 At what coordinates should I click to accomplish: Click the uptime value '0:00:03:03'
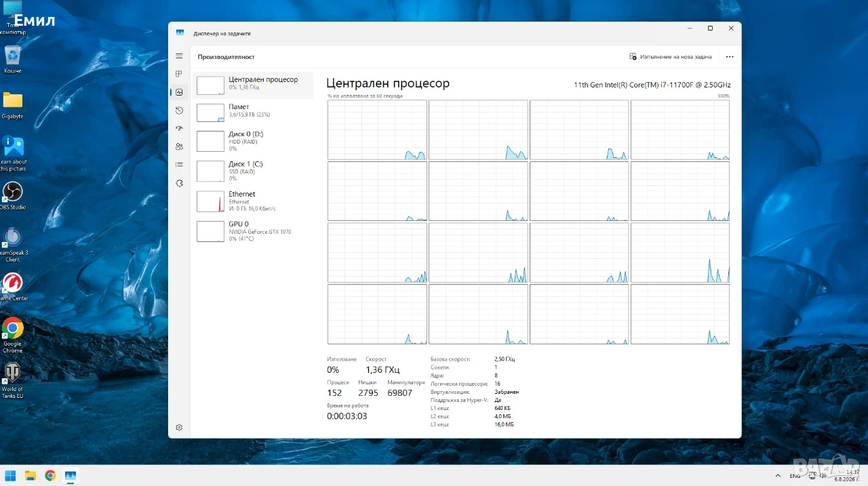tap(347, 416)
